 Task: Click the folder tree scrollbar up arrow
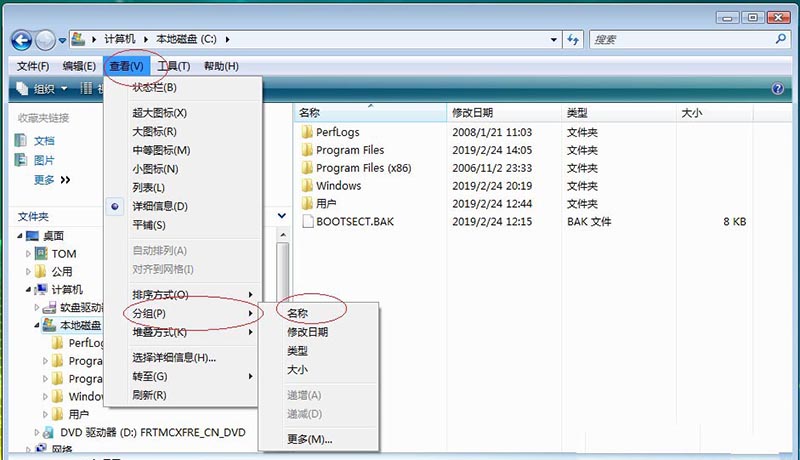tap(283, 235)
